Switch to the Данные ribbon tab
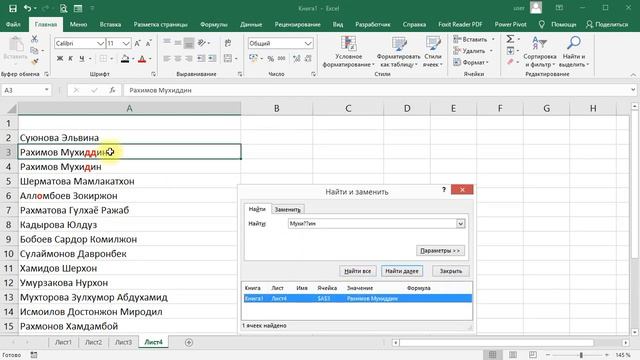The width and height of the screenshot is (640, 360). click(251, 24)
